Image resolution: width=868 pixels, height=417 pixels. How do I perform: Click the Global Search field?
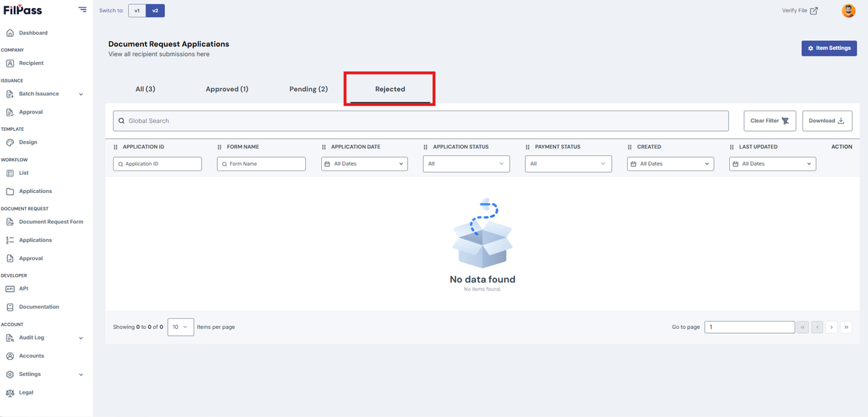point(421,121)
